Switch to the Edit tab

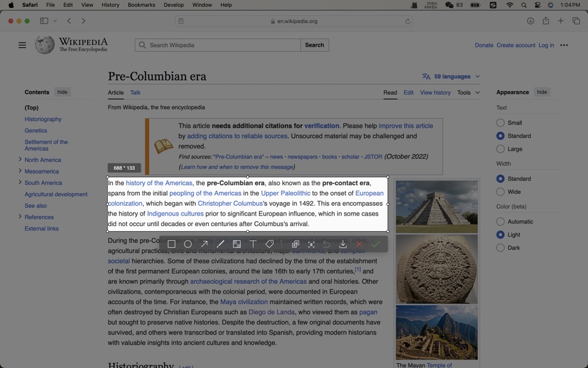(409, 92)
